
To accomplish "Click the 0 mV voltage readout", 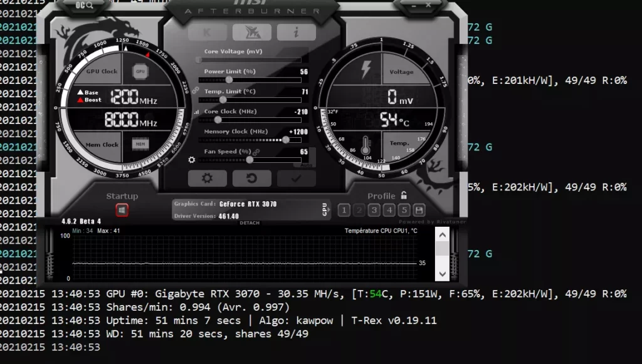I will click(x=399, y=97).
